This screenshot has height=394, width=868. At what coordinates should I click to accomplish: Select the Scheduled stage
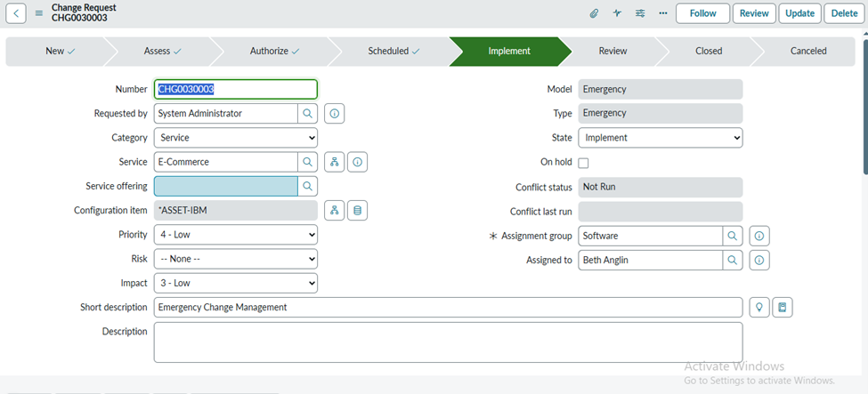[393, 52]
